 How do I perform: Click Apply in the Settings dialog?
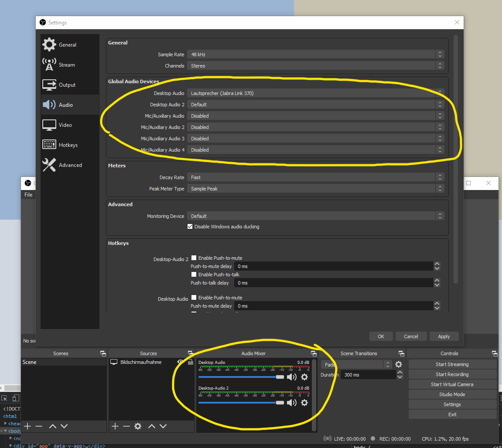[x=444, y=336]
